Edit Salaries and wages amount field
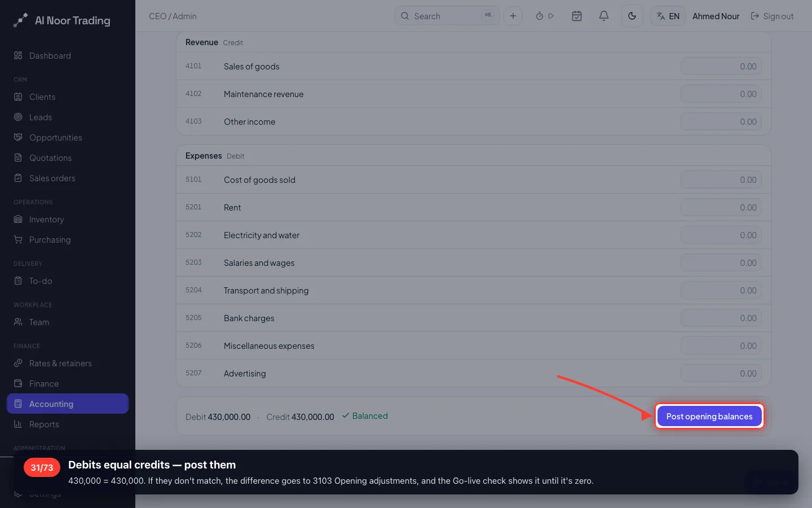Viewport: 812px width, 508px height. pyautogui.click(x=721, y=262)
